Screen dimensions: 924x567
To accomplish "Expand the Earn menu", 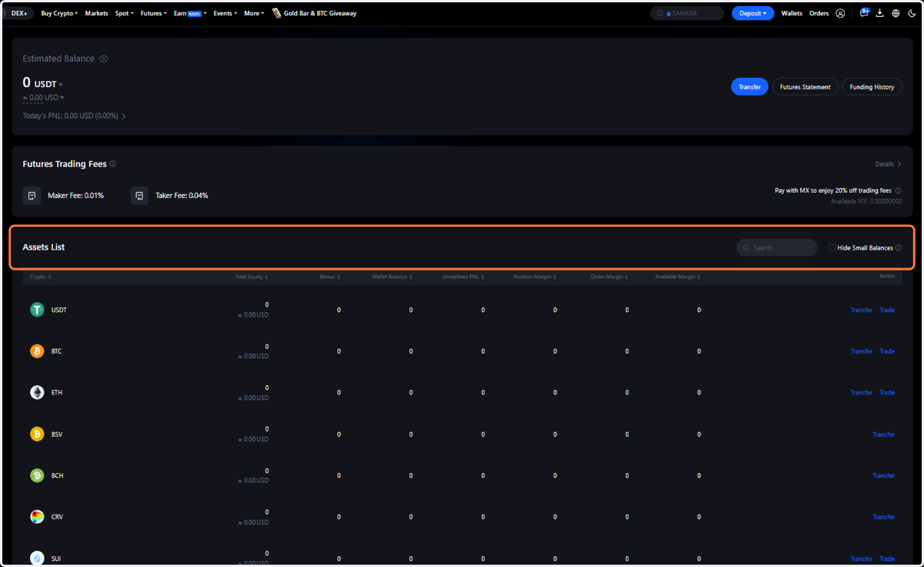I will (x=190, y=13).
